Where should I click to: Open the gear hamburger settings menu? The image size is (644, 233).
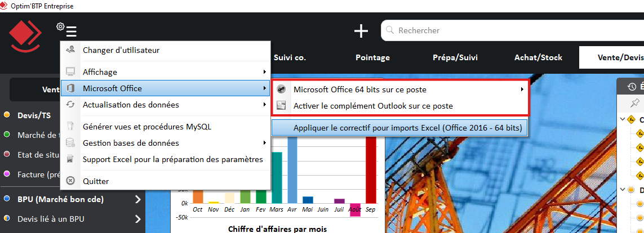(67, 30)
